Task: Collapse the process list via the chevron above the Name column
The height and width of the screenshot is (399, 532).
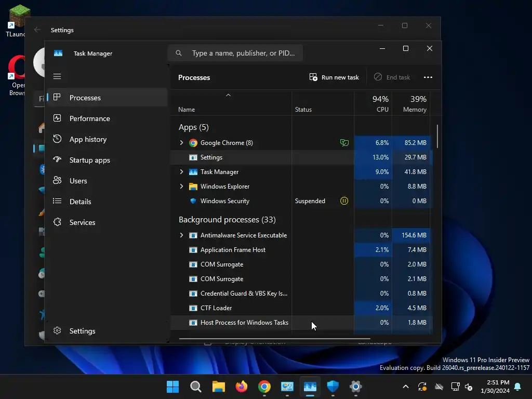Action: coord(229,96)
